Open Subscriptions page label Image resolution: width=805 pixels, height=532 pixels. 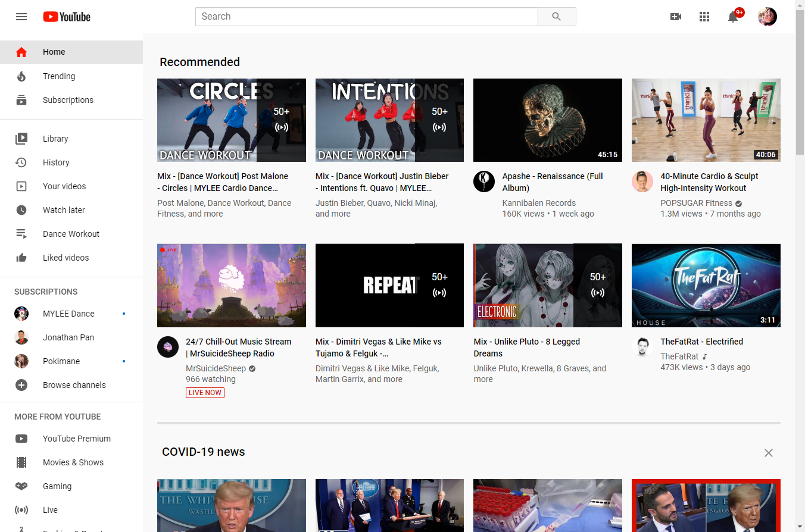[x=68, y=100]
